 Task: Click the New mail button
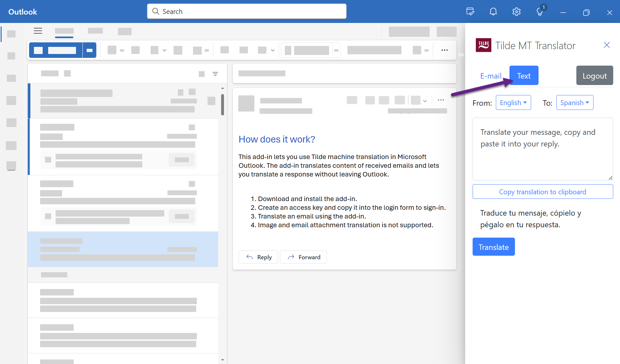pos(56,50)
